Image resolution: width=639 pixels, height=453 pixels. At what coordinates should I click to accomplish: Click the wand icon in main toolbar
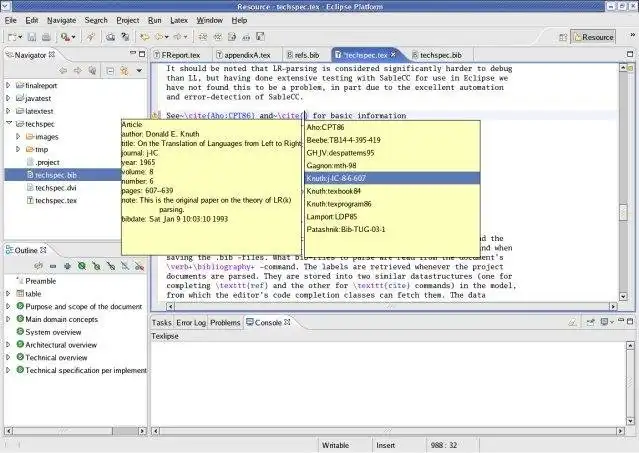tap(90, 37)
